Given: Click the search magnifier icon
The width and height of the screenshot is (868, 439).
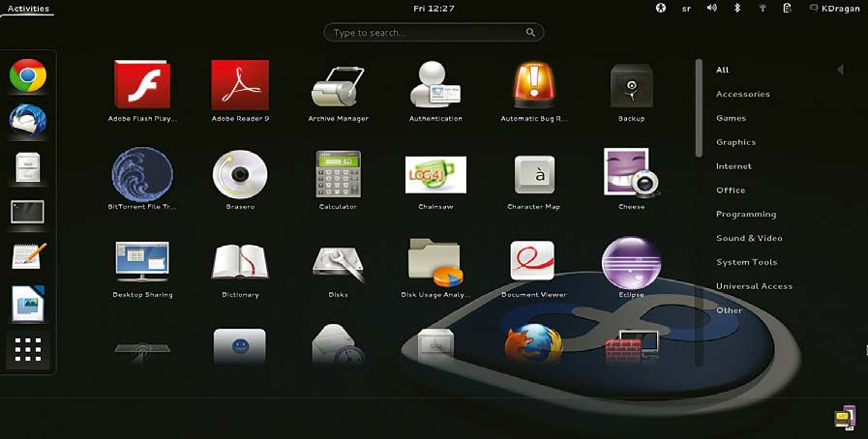Looking at the screenshot, I should [530, 33].
